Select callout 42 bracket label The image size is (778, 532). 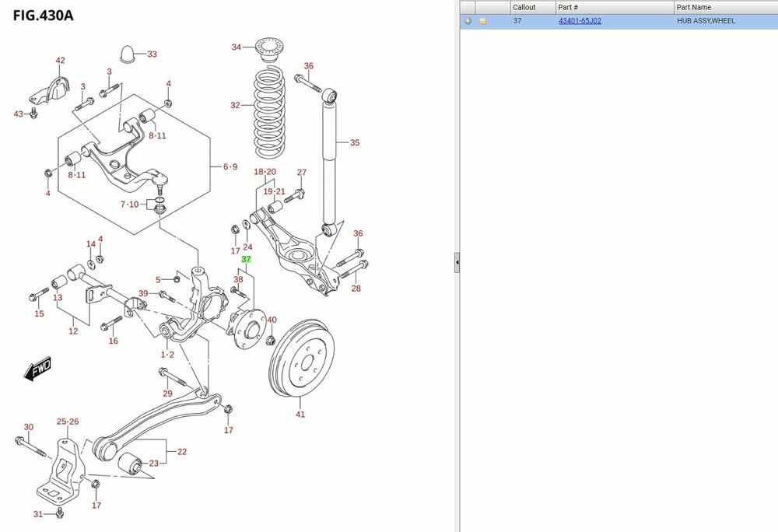pyautogui.click(x=60, y=61)
